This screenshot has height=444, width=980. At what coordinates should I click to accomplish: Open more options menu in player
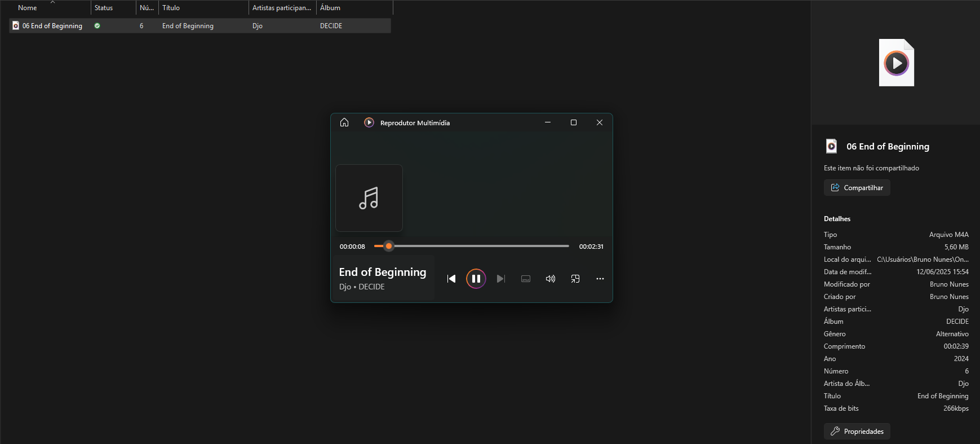click(x=600, y=279)
